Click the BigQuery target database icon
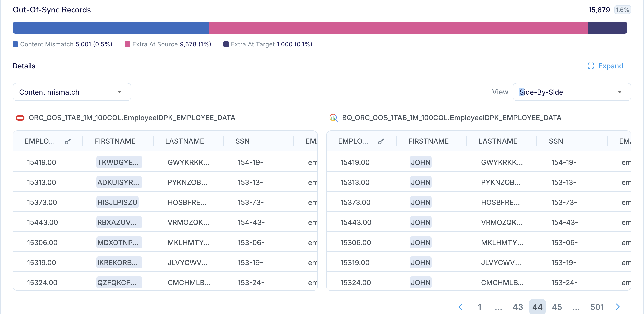Screen dimensions: 644x314 [x=333, y=118]
